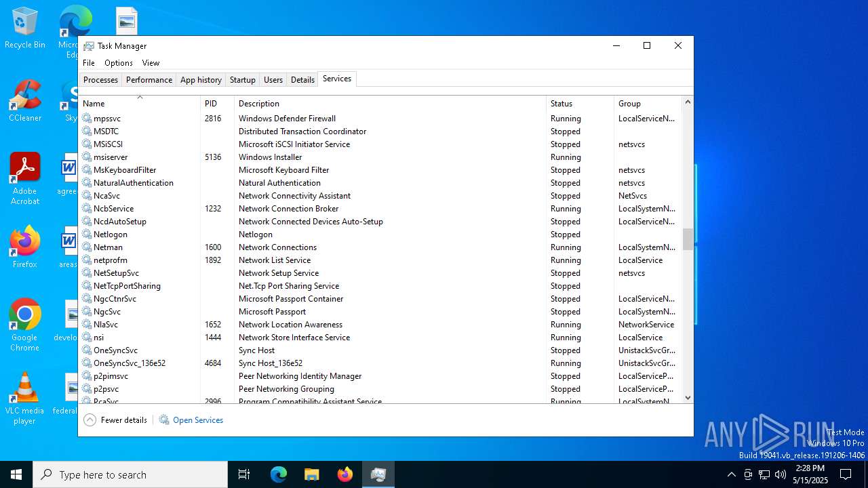Select the Google Chrome desktop icon
This screenshot has height=488, width=868.
tap(25, 325)
